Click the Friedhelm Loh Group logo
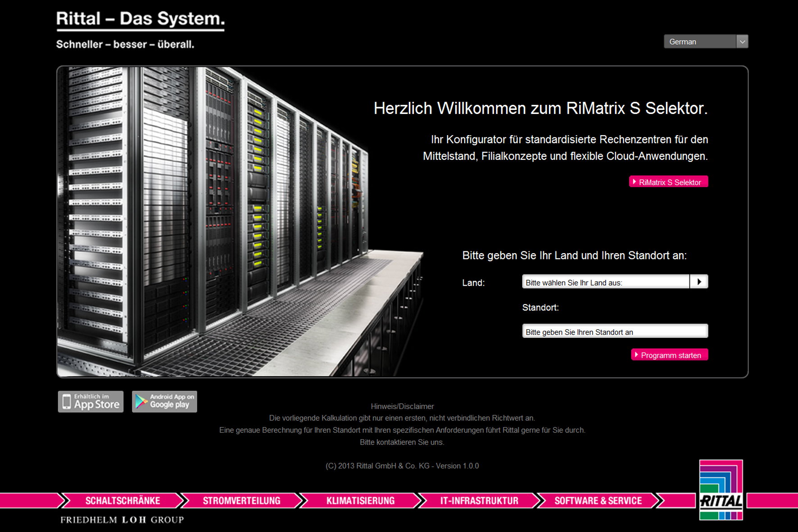Image resolution: width=798 pixels, height=532 pixels. (x=122, y=520)
